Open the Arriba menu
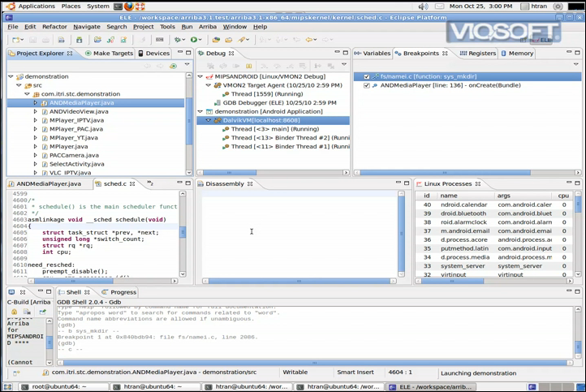The width and height of the screenshot is (586, 392). (208, 27)
